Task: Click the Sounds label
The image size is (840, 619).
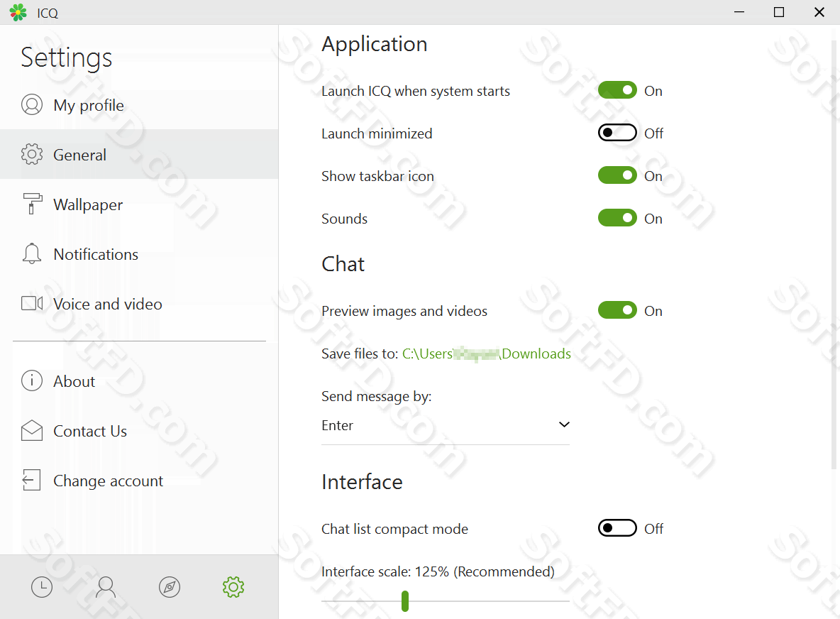Action: [x=345, y=219]
